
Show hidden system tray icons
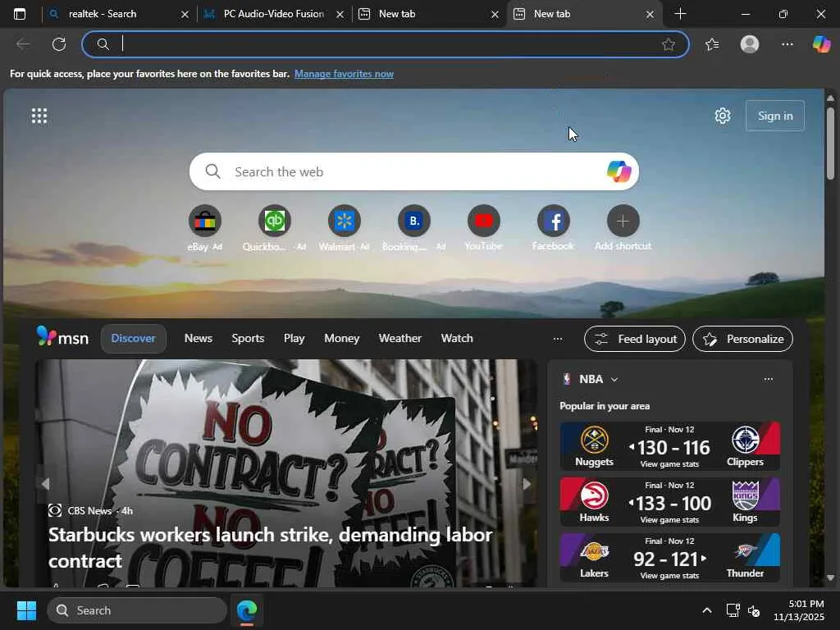click(707, 610)
